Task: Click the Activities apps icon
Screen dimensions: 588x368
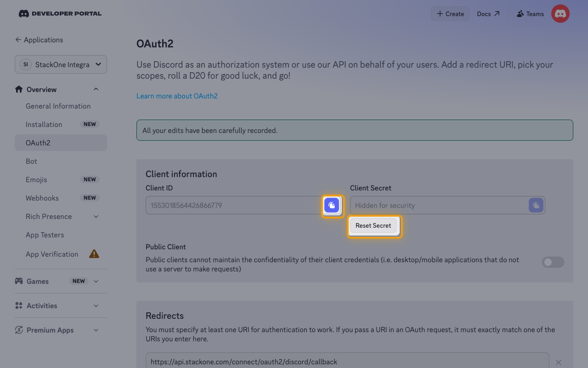Action: [19, 305]
